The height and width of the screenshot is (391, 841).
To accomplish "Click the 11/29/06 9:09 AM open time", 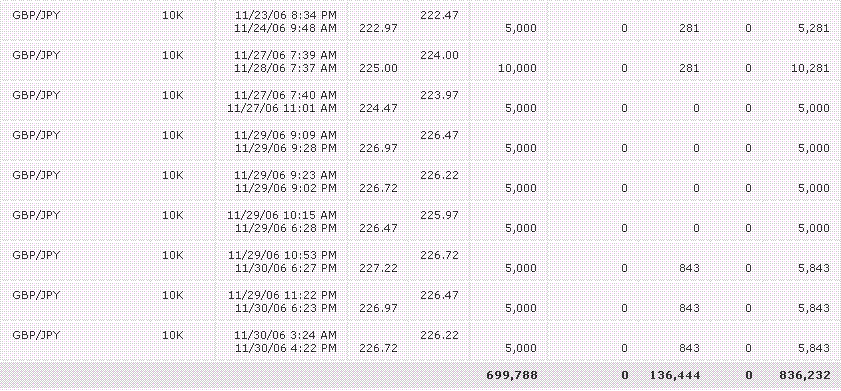I will click(x=285, y=135).
